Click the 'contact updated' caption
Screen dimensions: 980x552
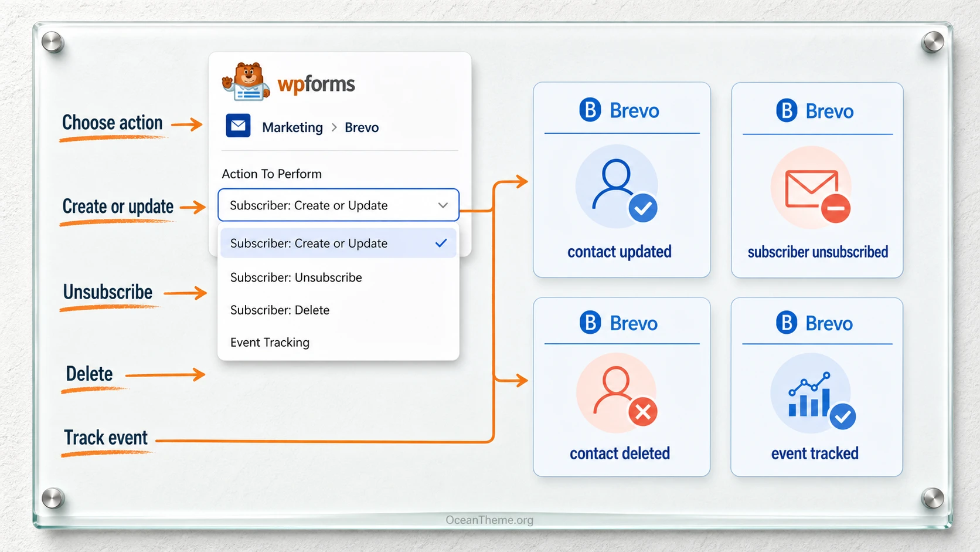[620, 252]
